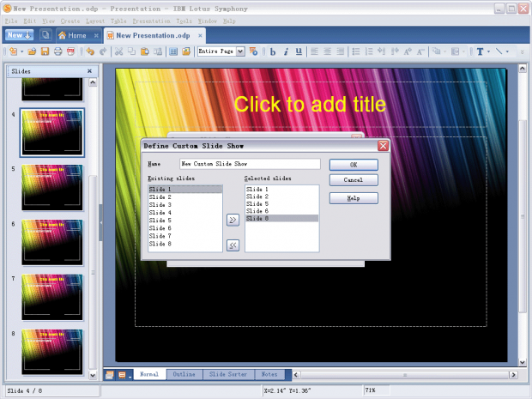The width and height of the screenshot is (532, 399).
Task: Toggle Italic formatting in the toolbar
Action: click(x=285, y=51)
